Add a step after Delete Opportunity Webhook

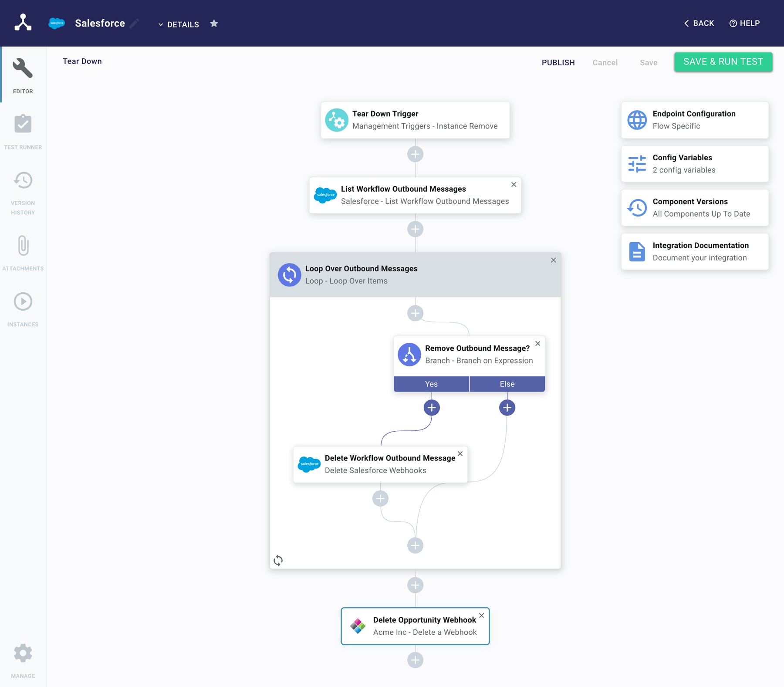click(415, 660)
